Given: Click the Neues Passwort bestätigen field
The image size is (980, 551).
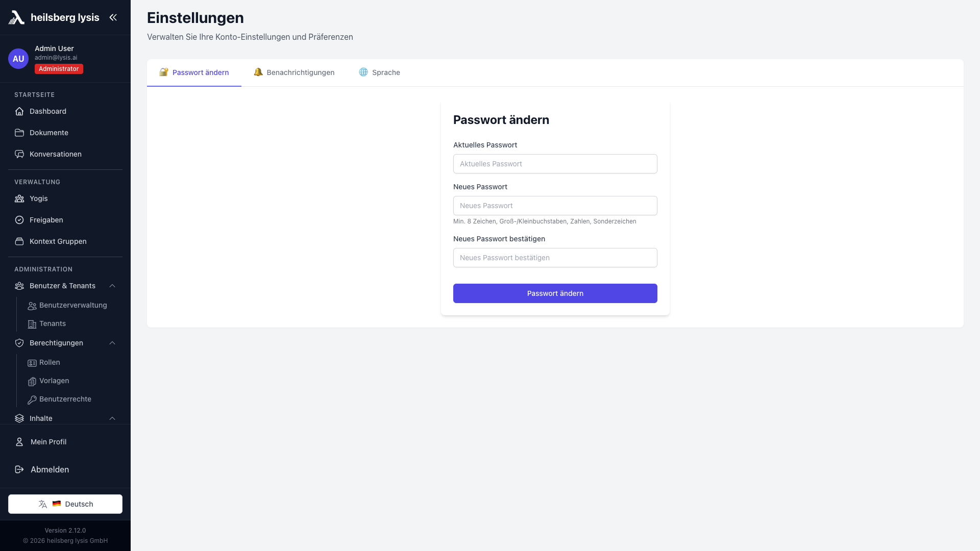Looking at the screenshot, I should point(555,258).
